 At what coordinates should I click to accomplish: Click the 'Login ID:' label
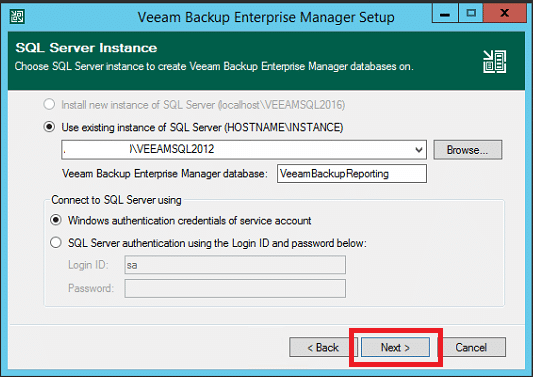click(88, 265)
